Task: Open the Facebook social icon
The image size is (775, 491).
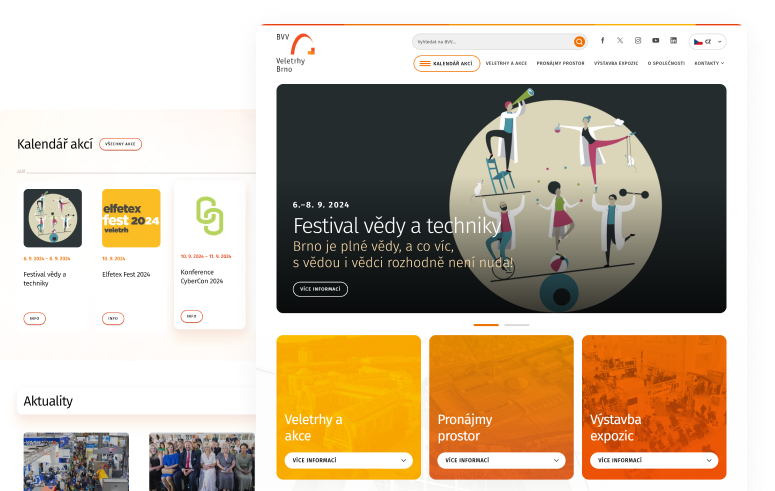Action: 602,41
